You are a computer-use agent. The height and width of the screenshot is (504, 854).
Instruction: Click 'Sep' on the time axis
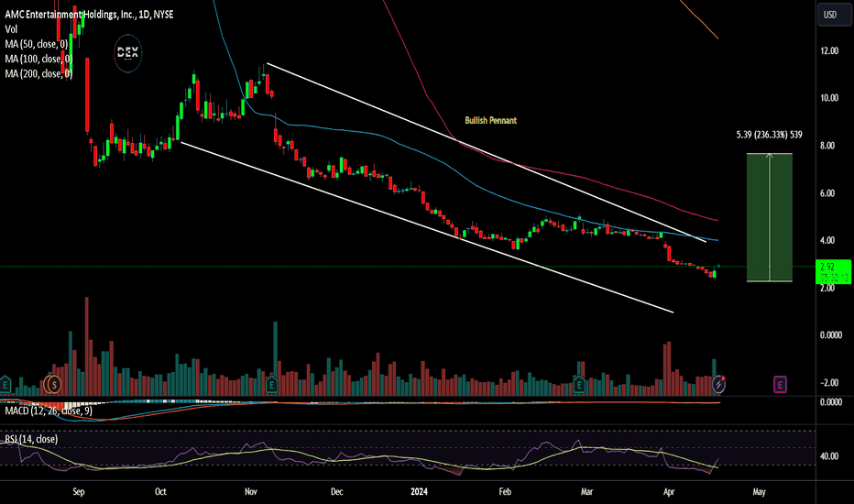pyautogui.click(x=79, y=491)
